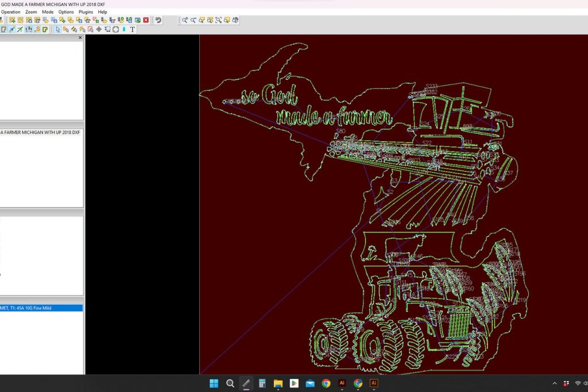Select the arrow pointer tool
This screenshot has height=392, width=588.
tap(58, 29)
